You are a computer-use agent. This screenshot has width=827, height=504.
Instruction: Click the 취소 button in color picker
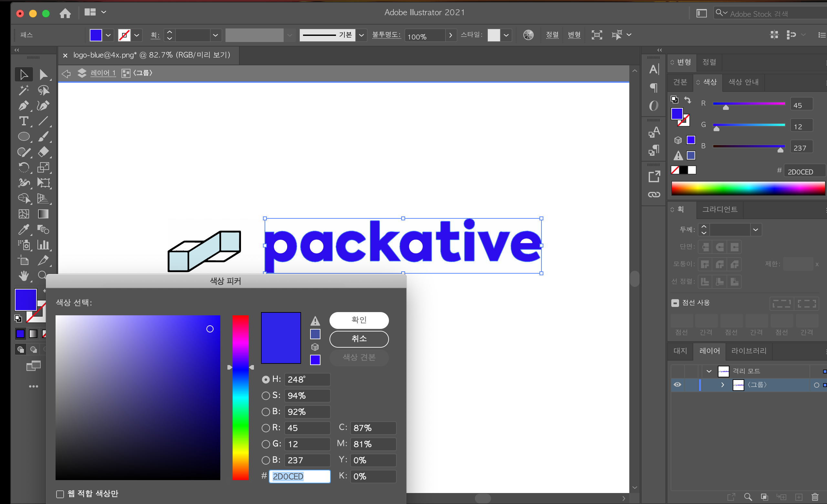tap(359, 339)
